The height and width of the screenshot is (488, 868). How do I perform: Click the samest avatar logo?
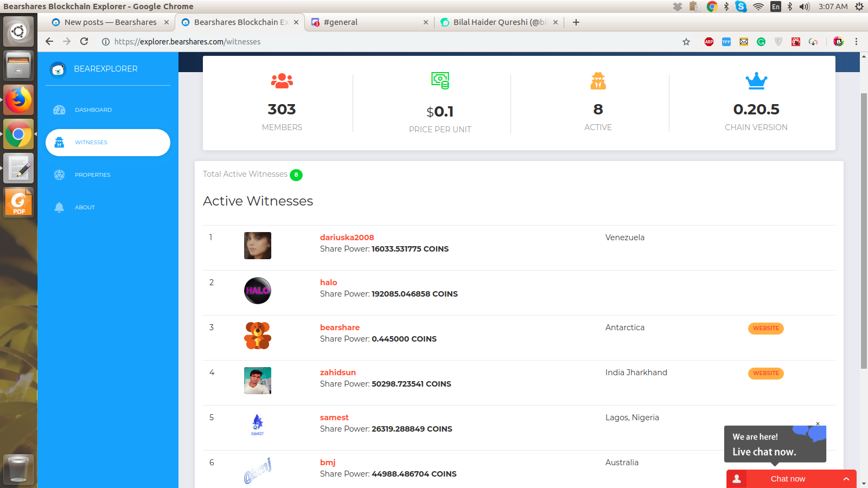[x=258, y=426]
